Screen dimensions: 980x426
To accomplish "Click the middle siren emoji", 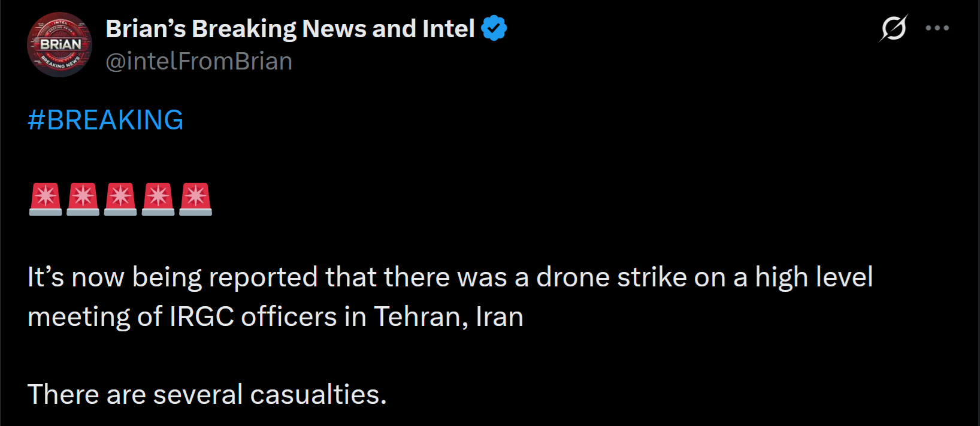I will coord(120,199).
